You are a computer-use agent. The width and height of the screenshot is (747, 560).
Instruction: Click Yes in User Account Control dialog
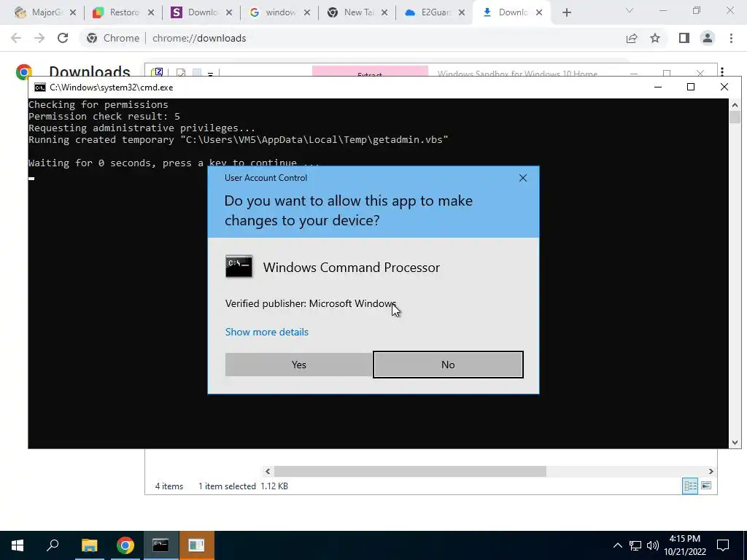click(298, 365)
